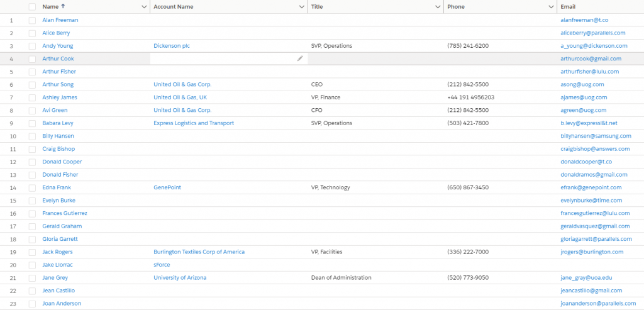Image resolution: width=644 pixels, height=310 pixels.
Task: Open Donald Fisher contact
Action: (x=60, y=175)
